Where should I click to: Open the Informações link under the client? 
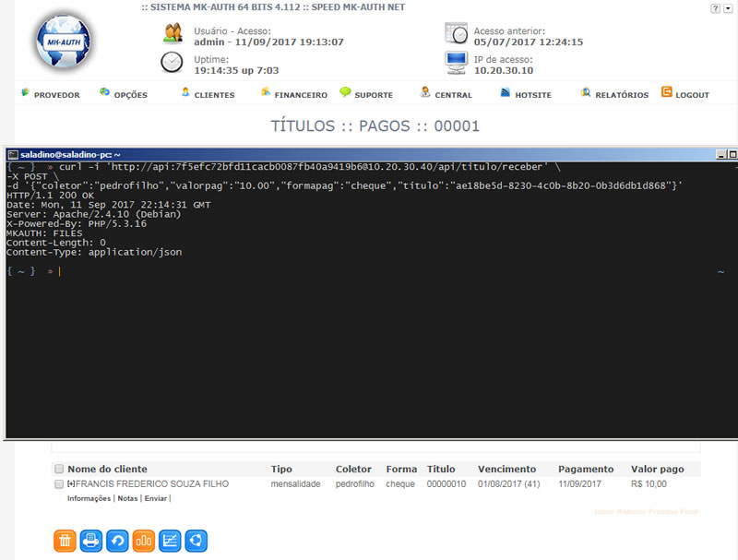89,498
